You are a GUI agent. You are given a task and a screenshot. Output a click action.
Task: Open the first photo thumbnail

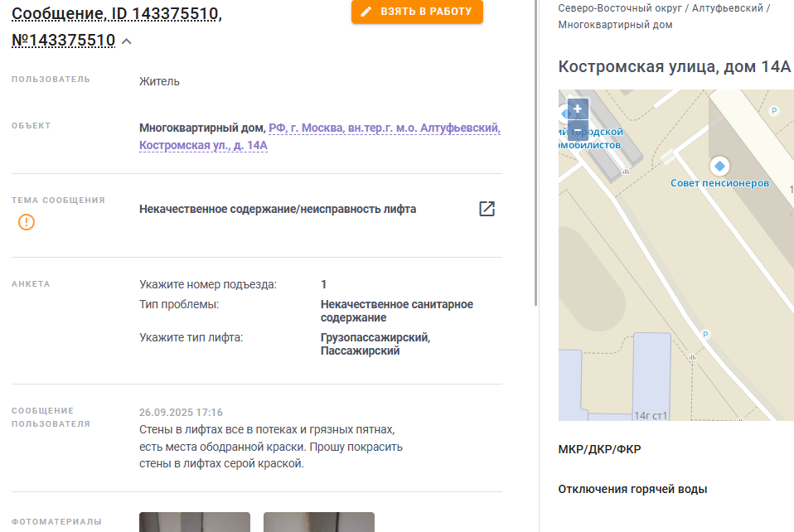click(195, 522)
